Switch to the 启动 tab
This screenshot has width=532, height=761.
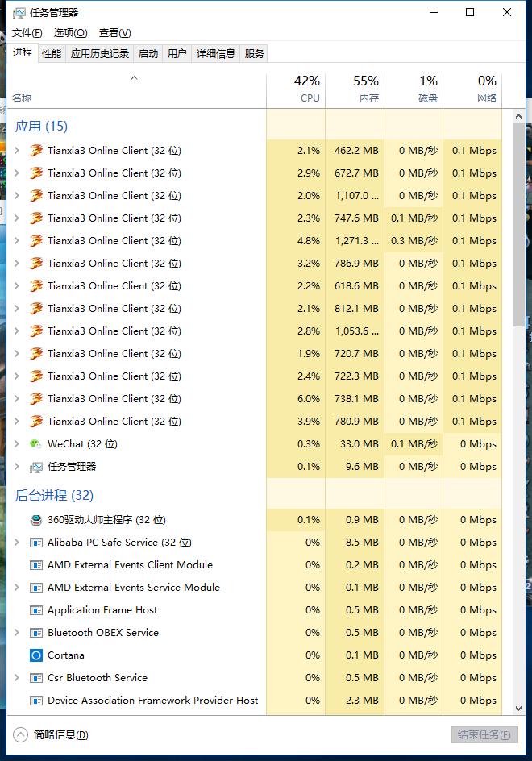148,53
